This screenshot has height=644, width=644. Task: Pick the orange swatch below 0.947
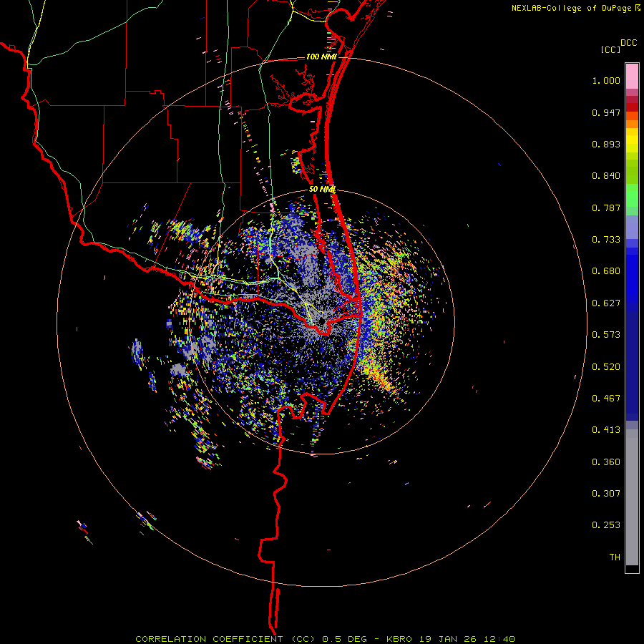coord(632,124)
